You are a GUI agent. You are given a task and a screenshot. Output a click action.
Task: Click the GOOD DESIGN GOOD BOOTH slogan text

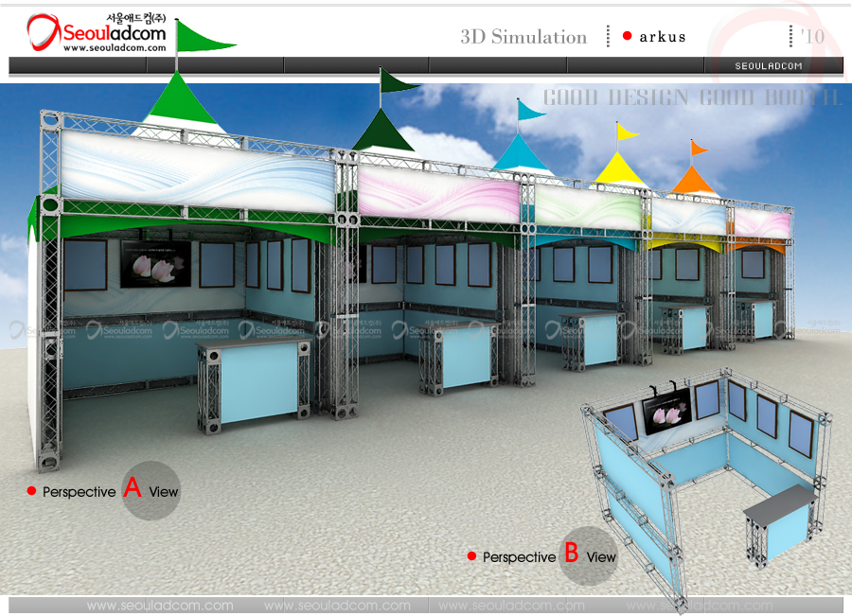(x=691, y=97)
